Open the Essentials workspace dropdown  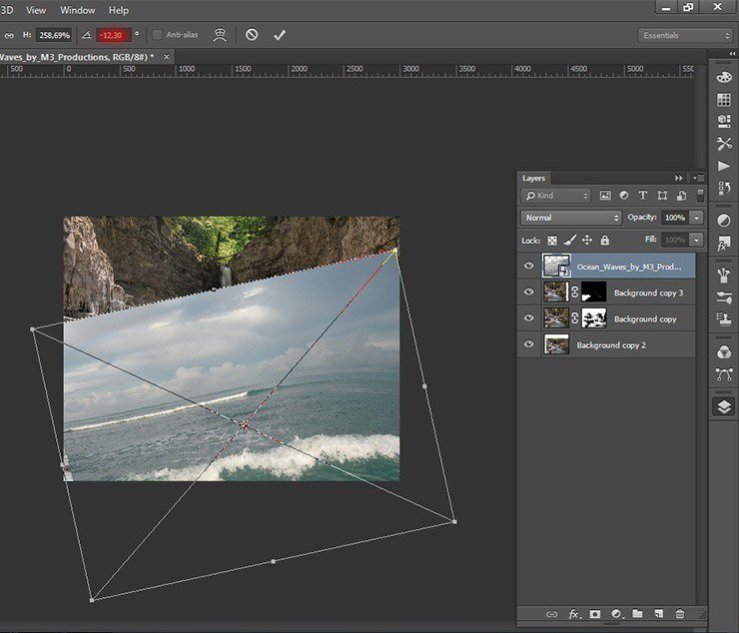(685, 35)
